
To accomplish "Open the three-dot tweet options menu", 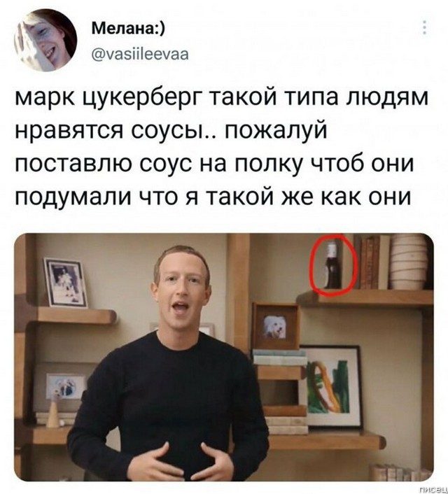I will tap(425, 27).
